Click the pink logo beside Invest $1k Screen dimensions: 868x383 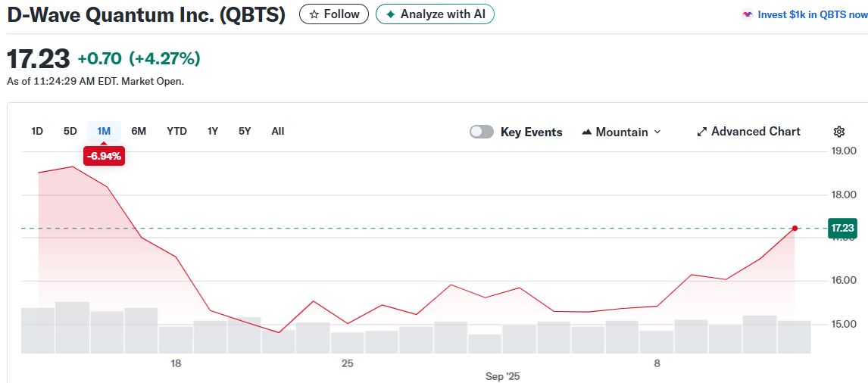pyautogui.click(x=748, y=14)
